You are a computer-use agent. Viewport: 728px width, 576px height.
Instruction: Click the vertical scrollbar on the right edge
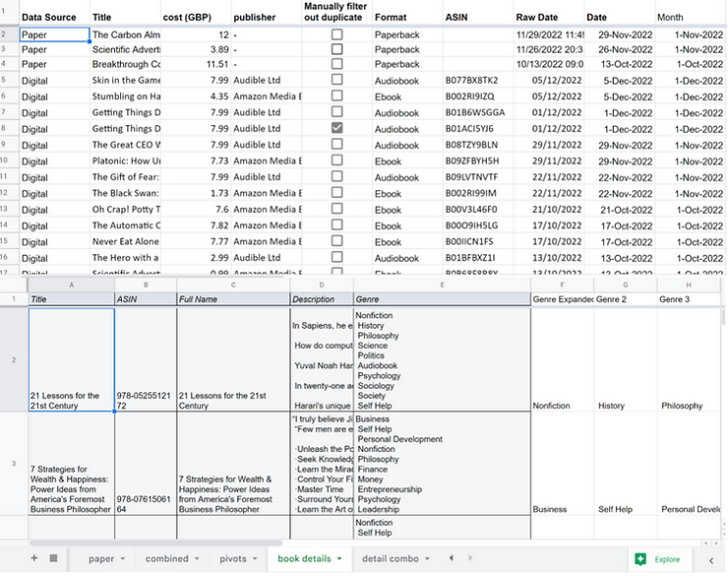click(723, 316)
